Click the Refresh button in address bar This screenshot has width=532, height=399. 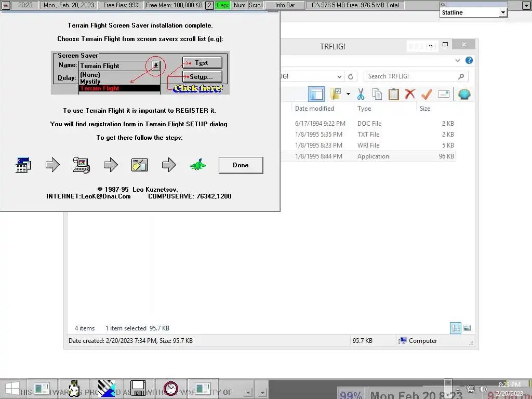351,76
